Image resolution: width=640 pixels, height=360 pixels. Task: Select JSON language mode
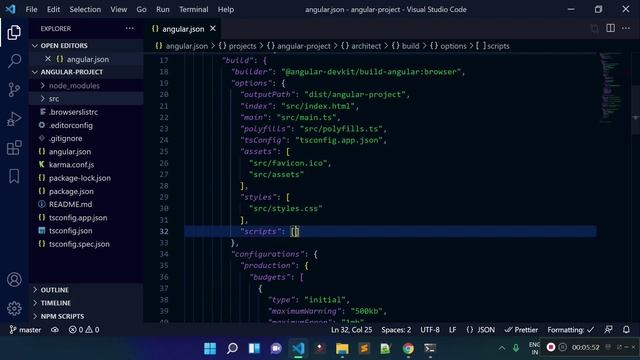tap(480, 329)
